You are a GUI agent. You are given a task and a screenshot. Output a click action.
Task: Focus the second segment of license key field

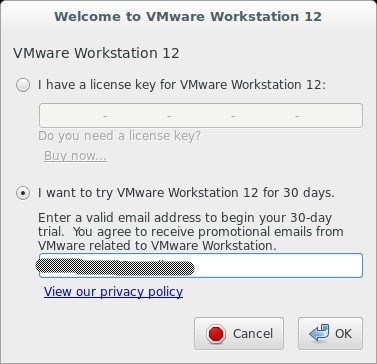pyautogui.click(x=137, y=116)
